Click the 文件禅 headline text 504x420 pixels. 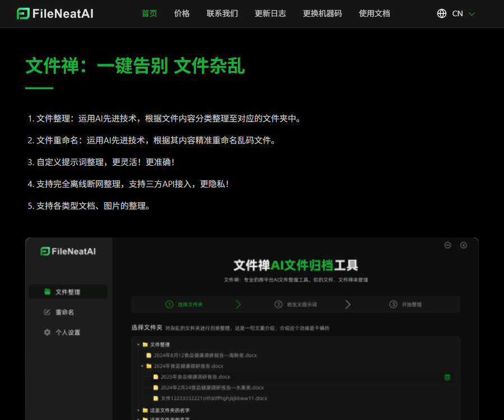135,66
